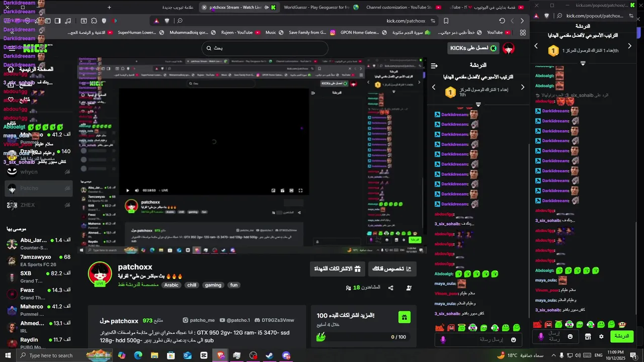Toggle fullscreen on the video player
This screenshot has width=644, height=362.
(x=300, y=191)
